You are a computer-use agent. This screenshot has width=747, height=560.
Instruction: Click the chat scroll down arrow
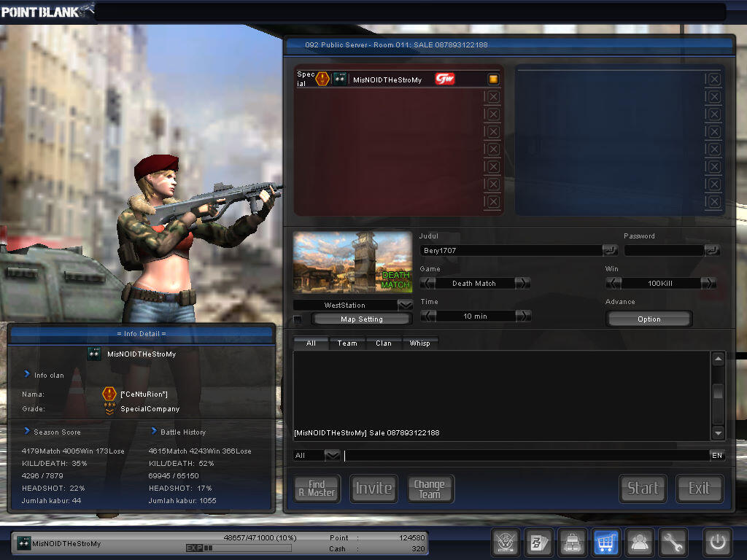(718, 433)
